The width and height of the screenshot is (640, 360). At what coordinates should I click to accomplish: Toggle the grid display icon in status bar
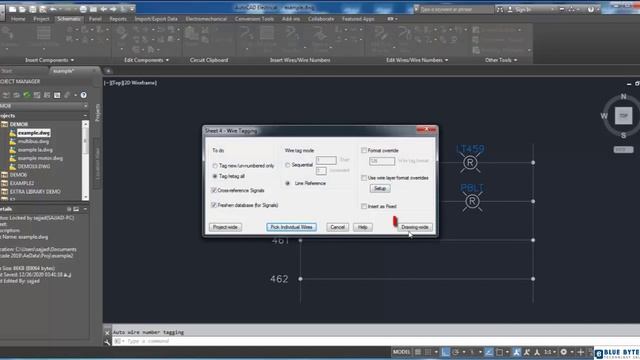coord(418,352)
